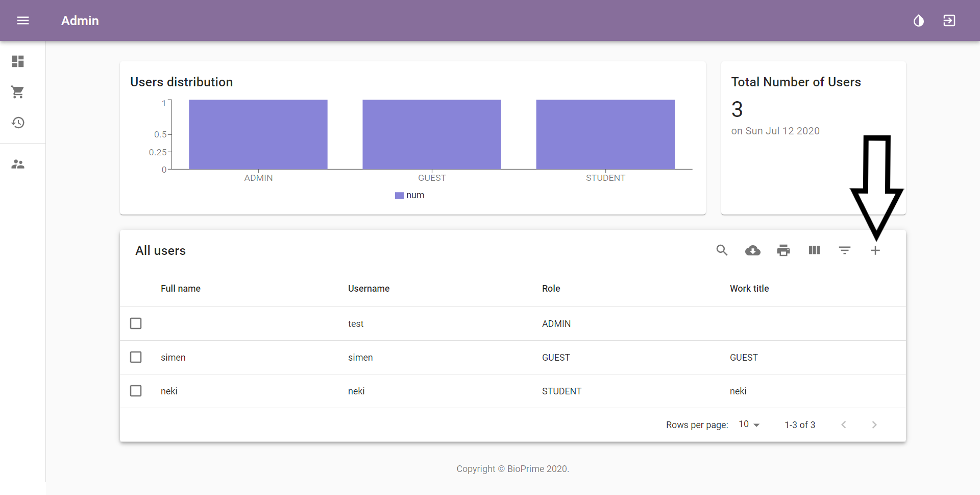Image resolution: width=980 pixels, height=495 pixels.
Task: Search the All users table
Action: click(x=722, y=250)
